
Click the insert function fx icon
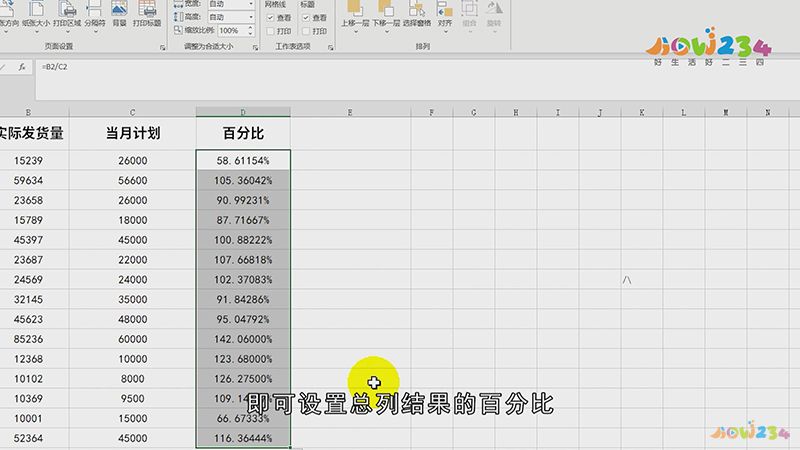pyautogui.click(x=21, y=67)
